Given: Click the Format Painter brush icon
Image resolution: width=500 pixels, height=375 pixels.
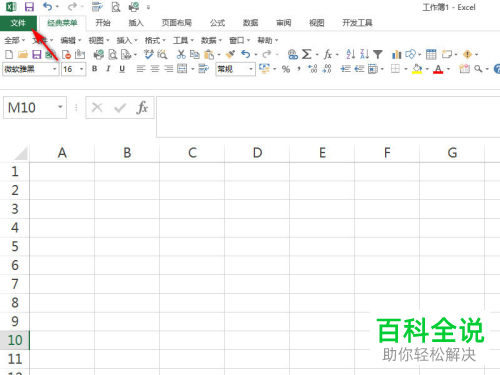Looking at the screenshot, I should coord(231,54).
